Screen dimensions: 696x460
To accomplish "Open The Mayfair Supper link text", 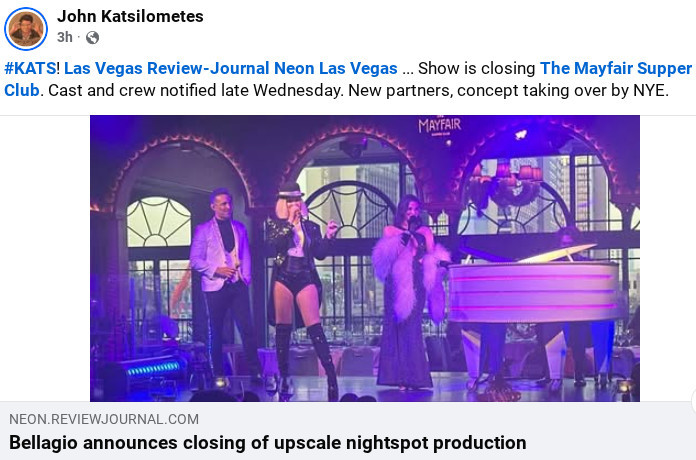I will 616,68.
